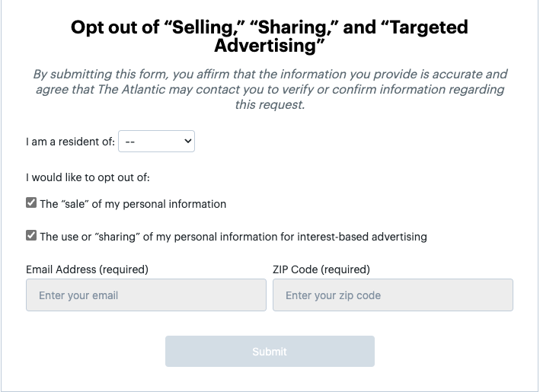Viewport: 540px width, 392px height.
Task: Select the "--" placeholder value in the dropdown
Action: [x=130, y=142]
